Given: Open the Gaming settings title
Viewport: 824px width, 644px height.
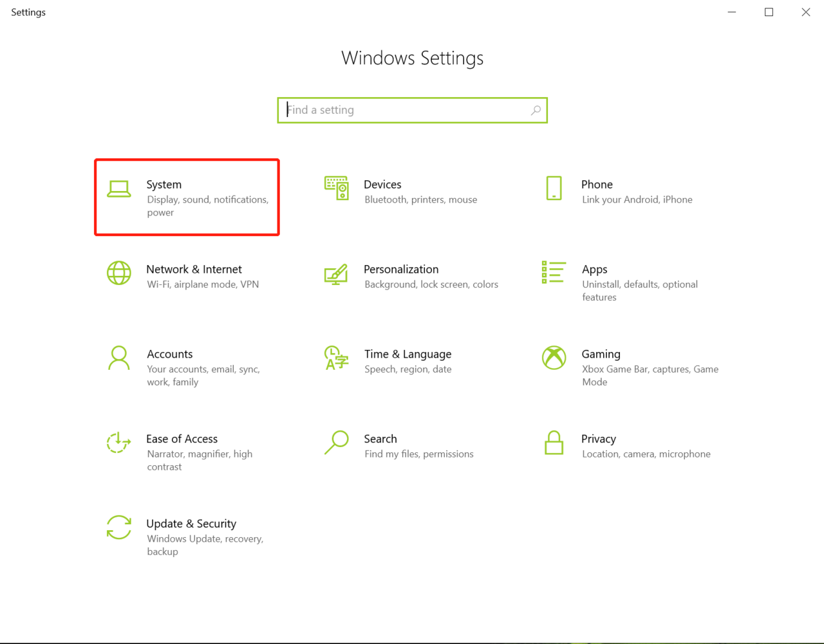Looking at the screenshot, I should click(601, 354).
